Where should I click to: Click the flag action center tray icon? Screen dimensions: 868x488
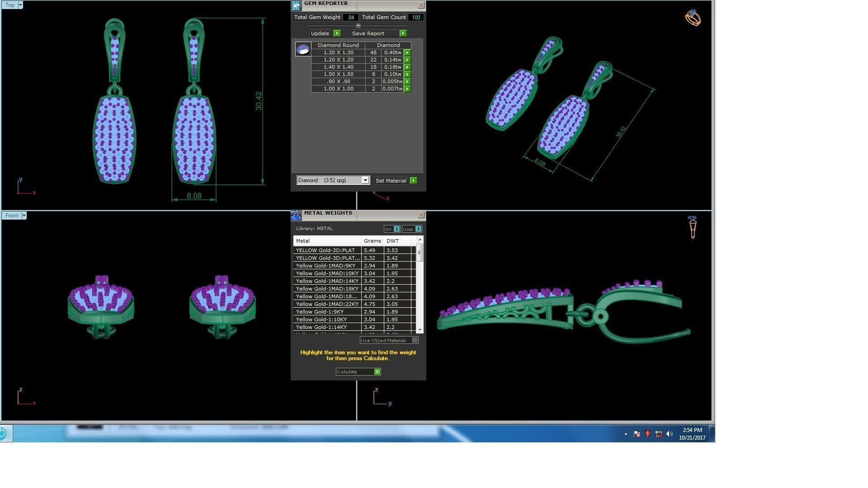(637, 434)
